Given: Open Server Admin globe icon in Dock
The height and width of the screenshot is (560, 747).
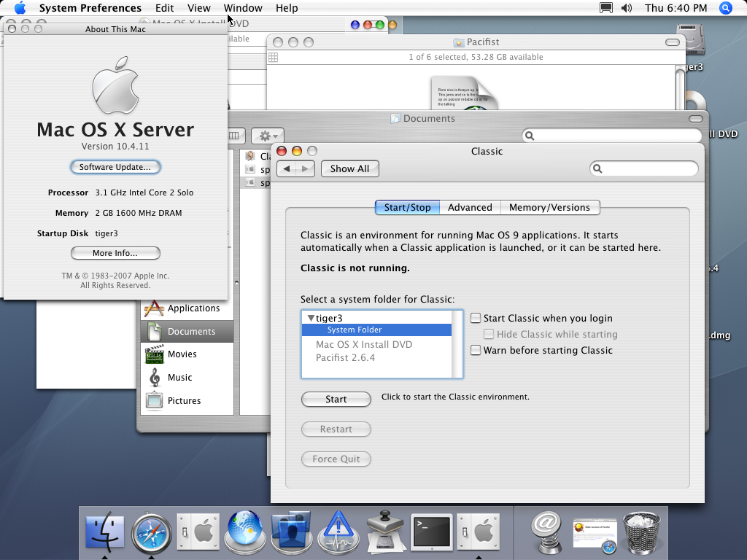Looking at the screenshot, I should click(x=245, y=532).
